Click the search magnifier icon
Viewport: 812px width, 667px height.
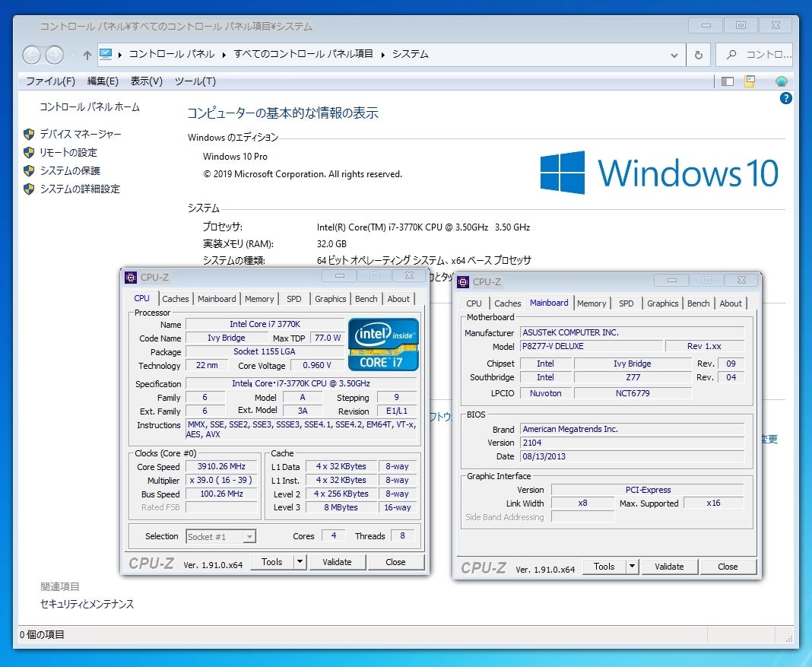[x=731, y=54]
